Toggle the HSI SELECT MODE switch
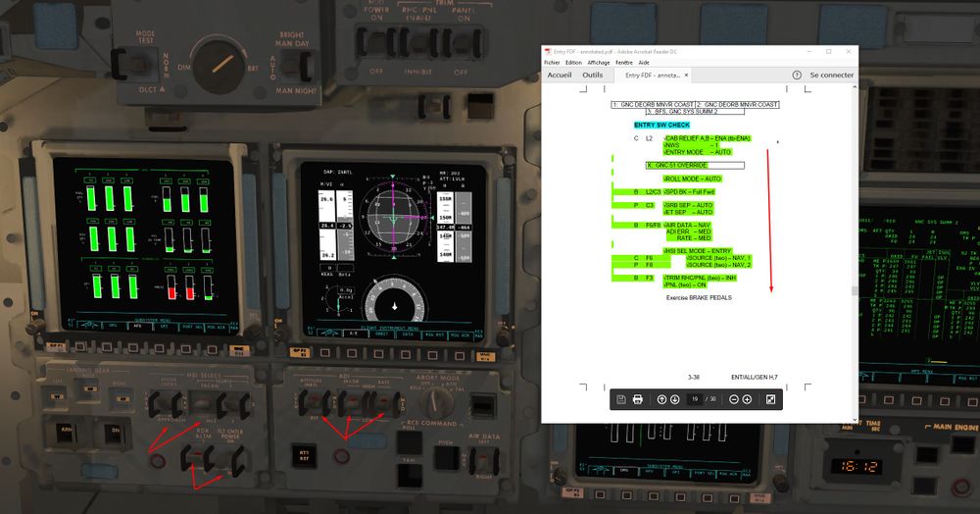The image size is (980, 514). coord(167,405)
